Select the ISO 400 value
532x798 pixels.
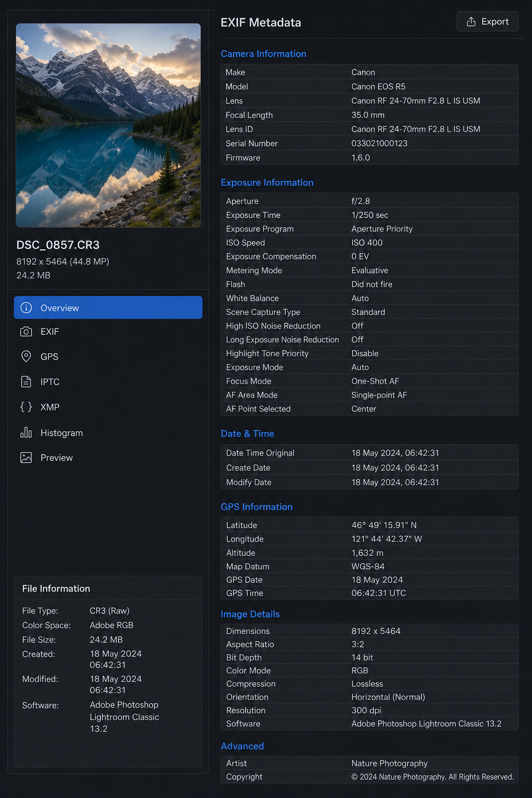tap(367, 243)
